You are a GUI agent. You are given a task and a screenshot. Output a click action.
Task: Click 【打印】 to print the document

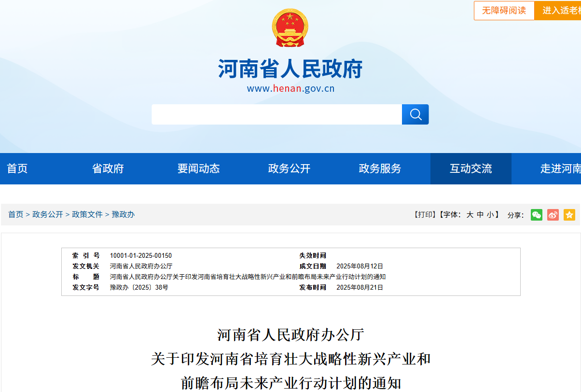pyautogui.click(x=425, y=215)
